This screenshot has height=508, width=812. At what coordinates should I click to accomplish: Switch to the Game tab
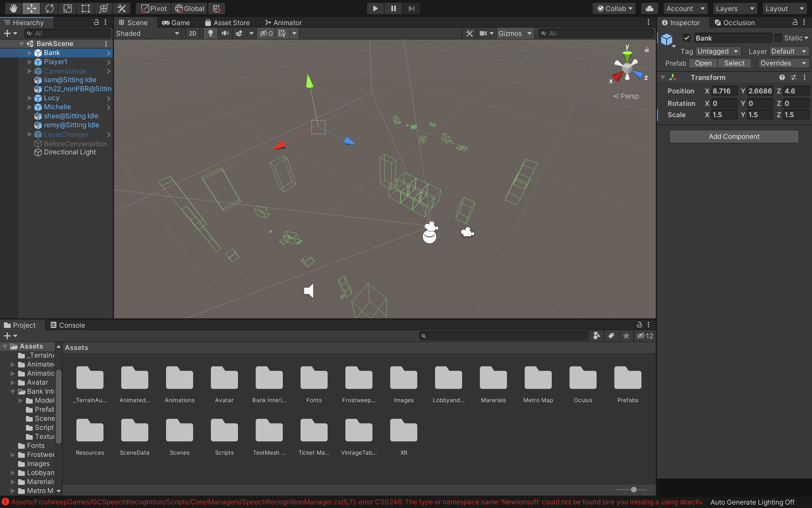(176, 23)
